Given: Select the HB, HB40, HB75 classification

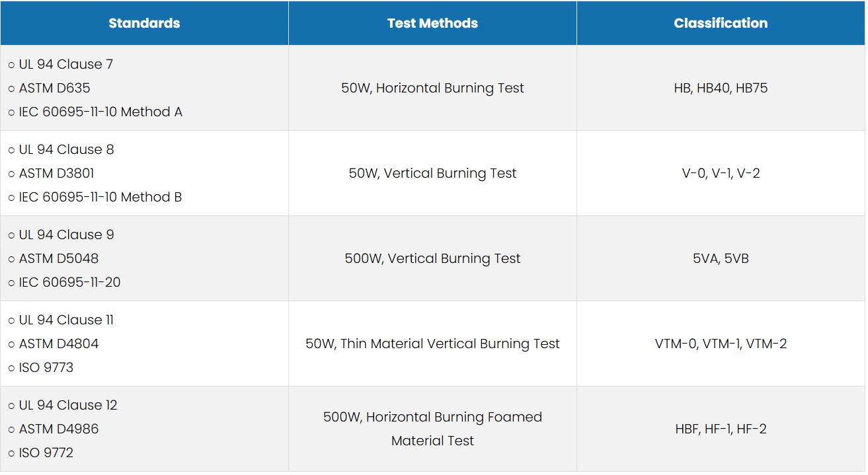Looking at the screenshot, I should coord(721,88).
